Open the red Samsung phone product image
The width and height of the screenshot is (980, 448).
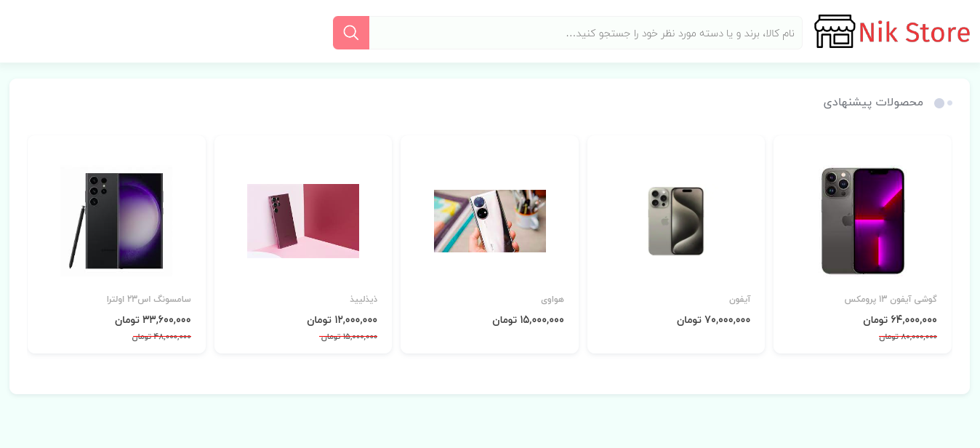tap(303, 221)
